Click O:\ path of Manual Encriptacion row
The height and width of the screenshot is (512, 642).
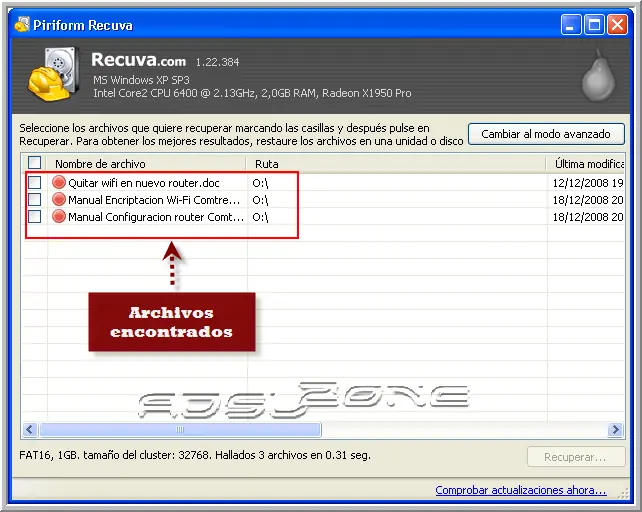260,200
